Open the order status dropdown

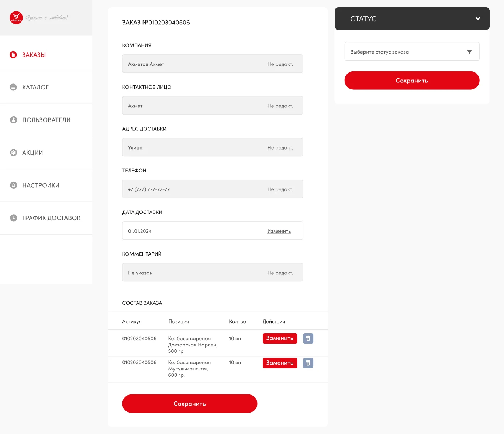pos(412,51)
